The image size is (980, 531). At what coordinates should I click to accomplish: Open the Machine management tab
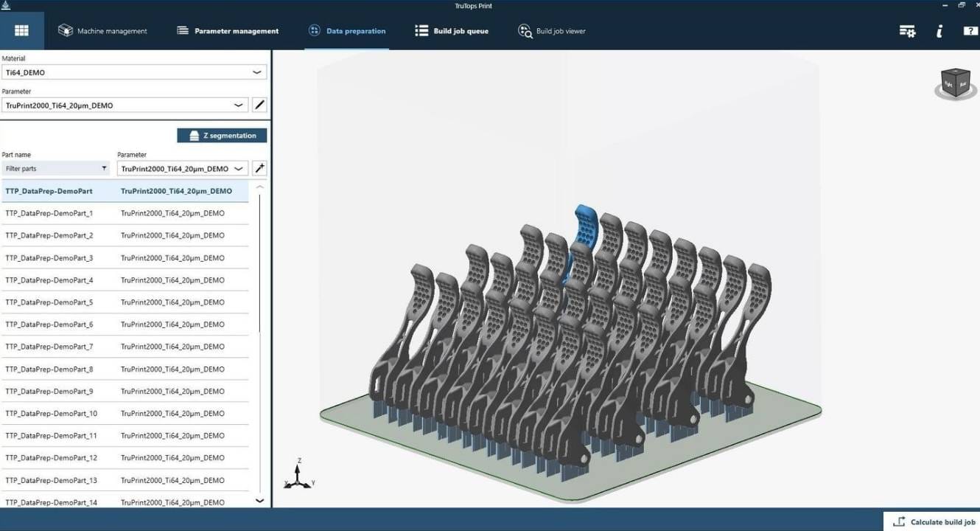pos(102,31)
